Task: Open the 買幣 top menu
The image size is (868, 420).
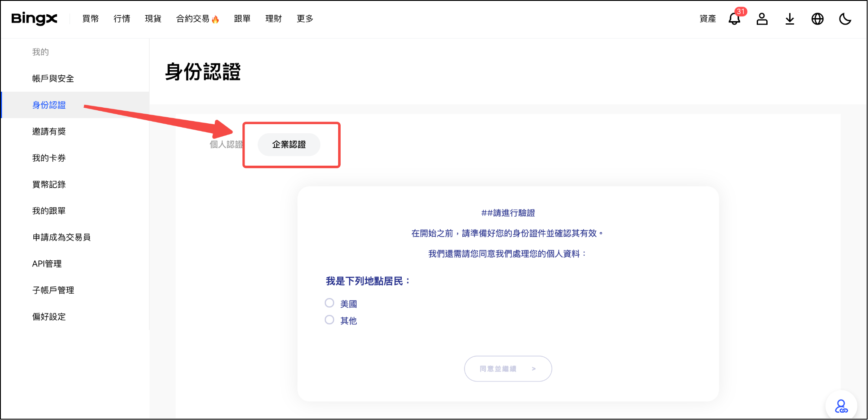Action: point(90,19)
